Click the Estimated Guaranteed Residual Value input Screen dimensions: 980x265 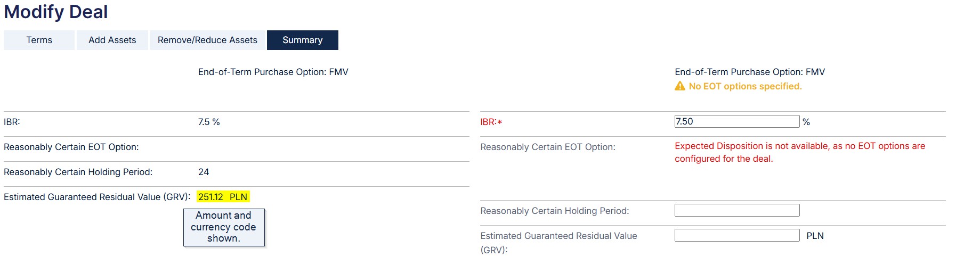[x=737, y=235]
